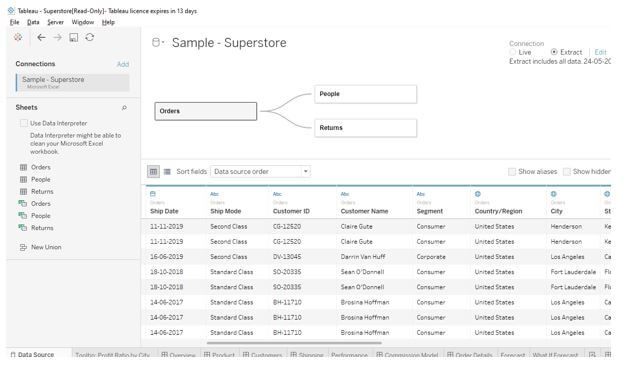
Task: Click the new worksheet icon in the sheet tab bar
Action: pyautogui.click(x=592, y=355)
